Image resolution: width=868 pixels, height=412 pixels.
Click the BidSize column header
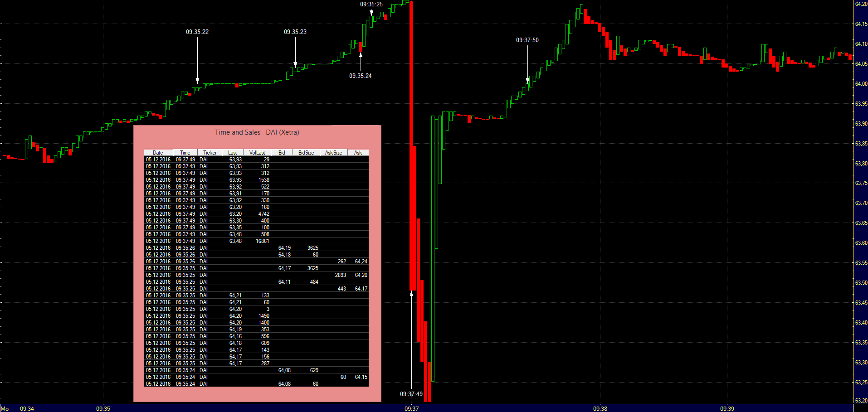click(x=306, y=153)
